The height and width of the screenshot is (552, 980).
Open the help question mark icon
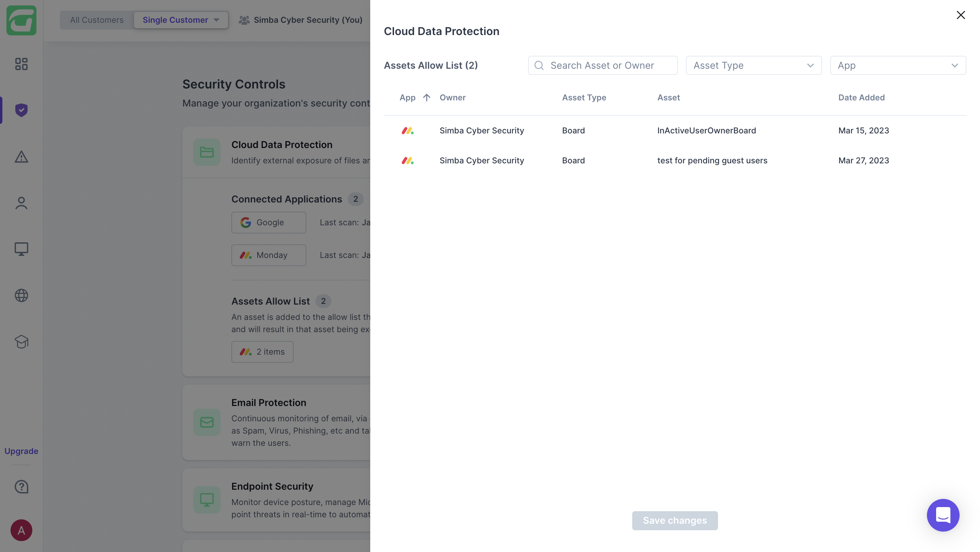21,487
